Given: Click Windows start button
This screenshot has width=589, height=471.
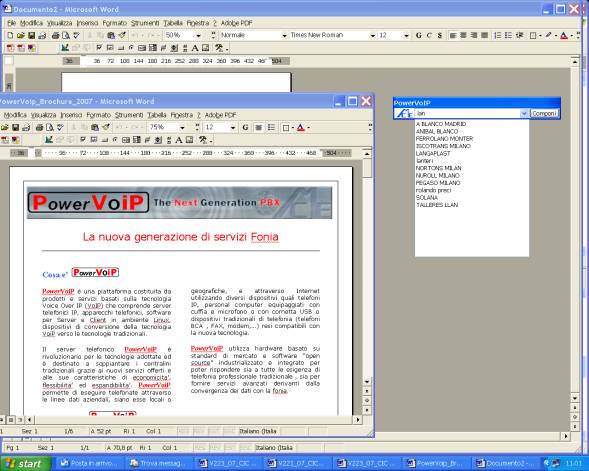Looking at the screenshot, I should click(x=25, y=463).
